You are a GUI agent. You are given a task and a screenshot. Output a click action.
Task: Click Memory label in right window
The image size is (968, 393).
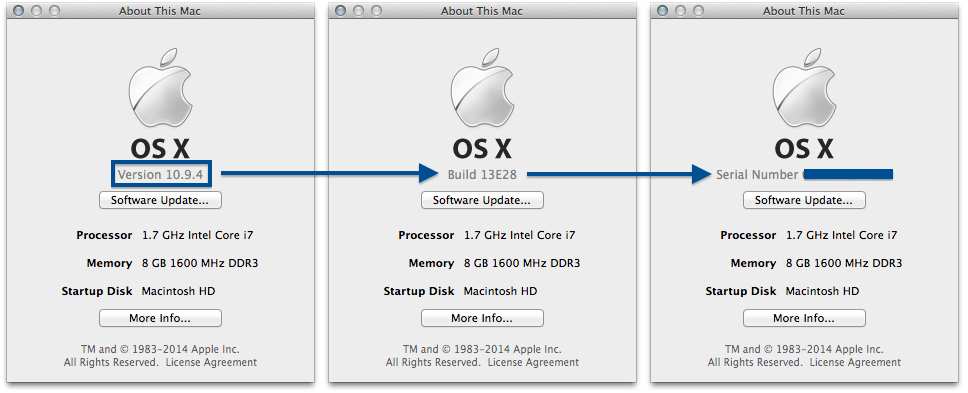[753, 263]
